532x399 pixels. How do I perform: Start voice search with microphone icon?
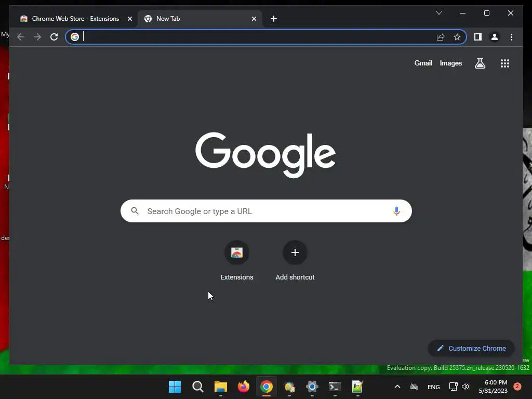click(x=396, y=211)
